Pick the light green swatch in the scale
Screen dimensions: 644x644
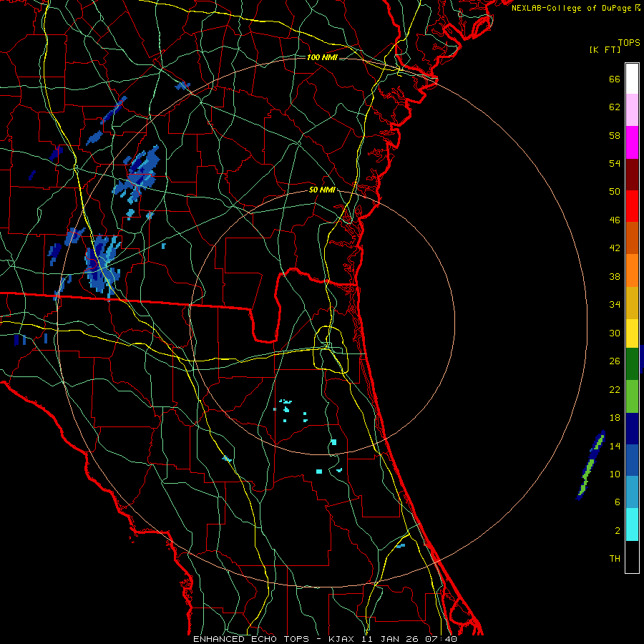[x=632, y=396]
